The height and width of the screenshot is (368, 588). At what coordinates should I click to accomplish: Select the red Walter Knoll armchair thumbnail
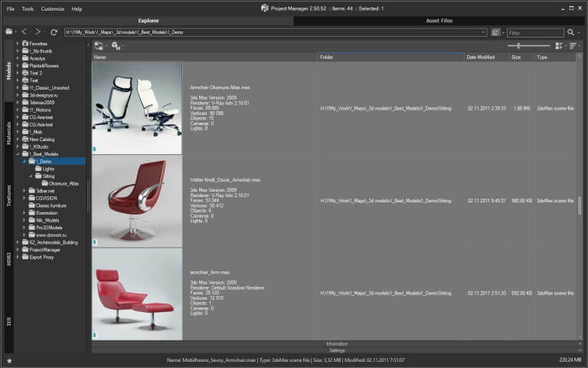pos(137,200)
